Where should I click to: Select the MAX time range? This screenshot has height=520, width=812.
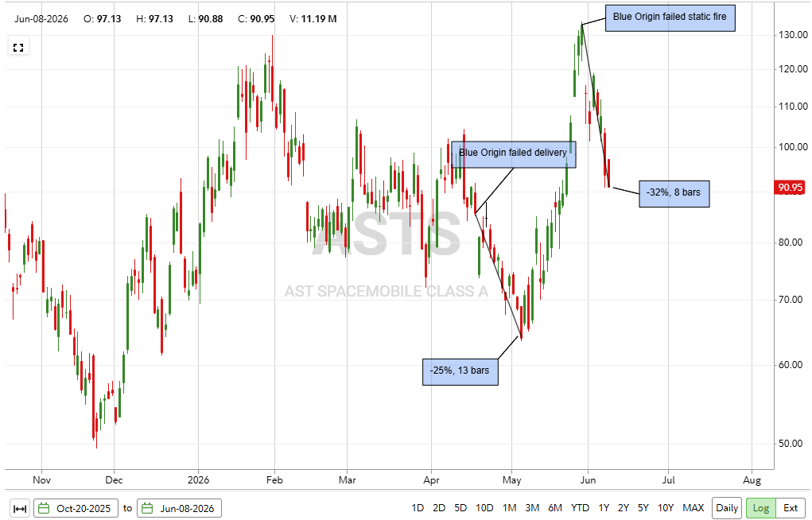coord(693,508)
